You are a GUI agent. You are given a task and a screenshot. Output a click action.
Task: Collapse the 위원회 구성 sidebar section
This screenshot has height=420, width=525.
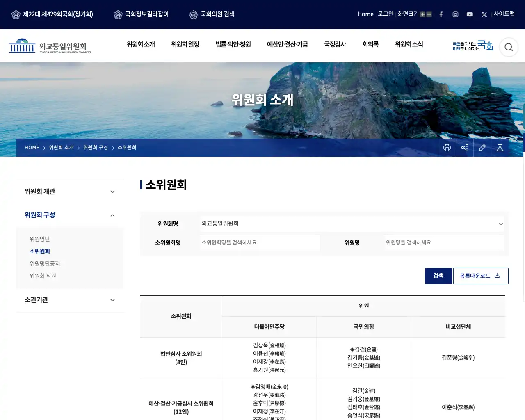coord(70,215)
